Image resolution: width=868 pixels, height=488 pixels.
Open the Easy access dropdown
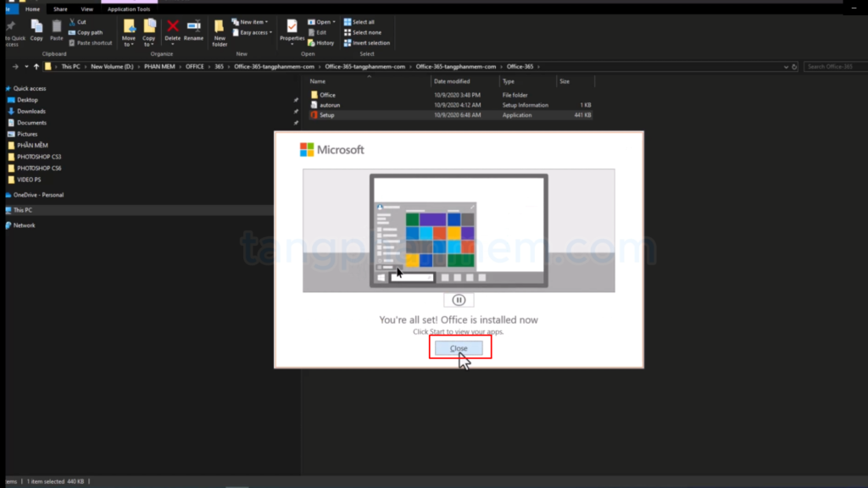(x=253, y=33)
